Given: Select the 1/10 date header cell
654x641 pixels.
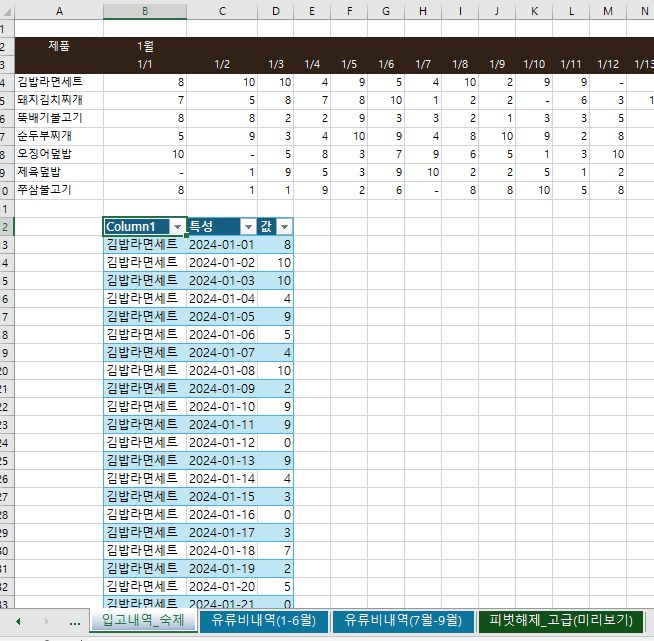Looking at the screenshot, I should [x=534, y=64].
